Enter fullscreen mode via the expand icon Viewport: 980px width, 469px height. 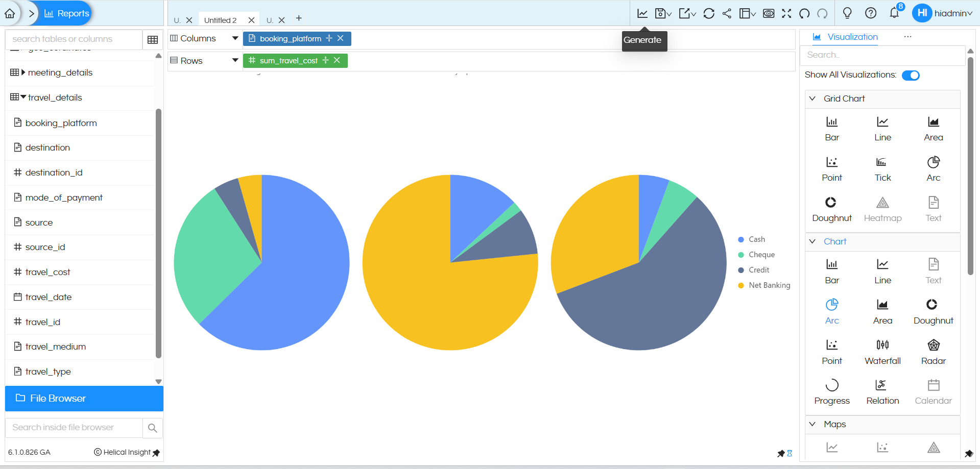coord(786,13)
